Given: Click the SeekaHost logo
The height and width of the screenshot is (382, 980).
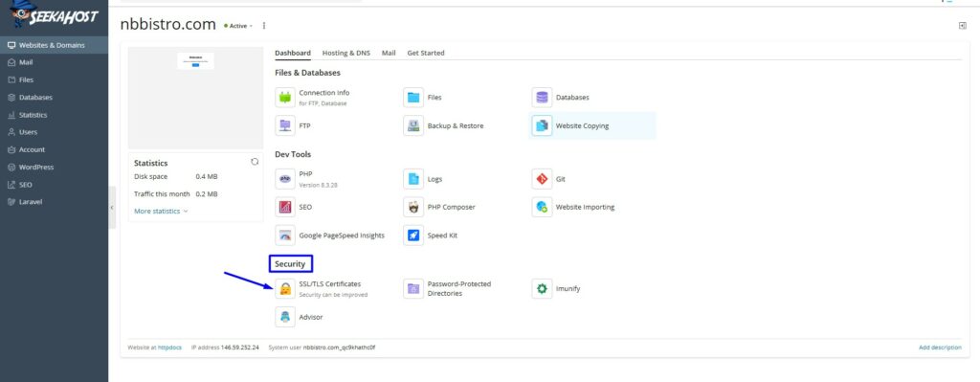Looking at the screenshot, I should click(x=54, y=15).
